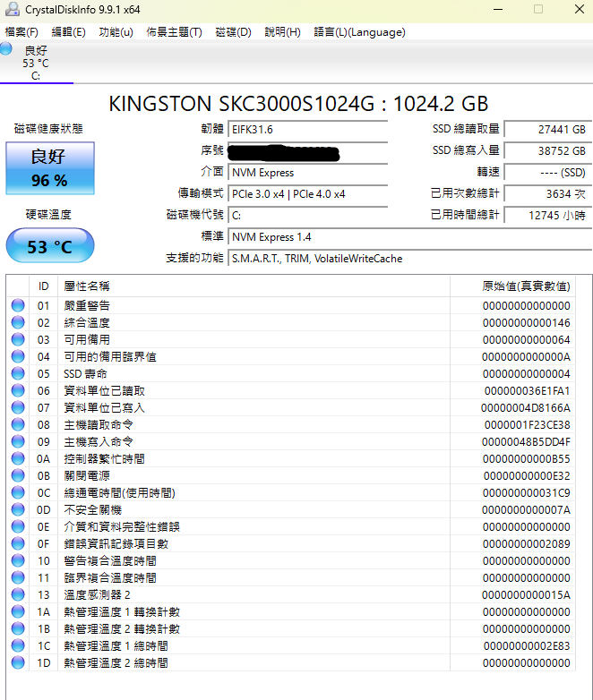Click the ID column header
The height and width of the screenshot is (700, 593).
pyautogui.click(x=43, y=286)
